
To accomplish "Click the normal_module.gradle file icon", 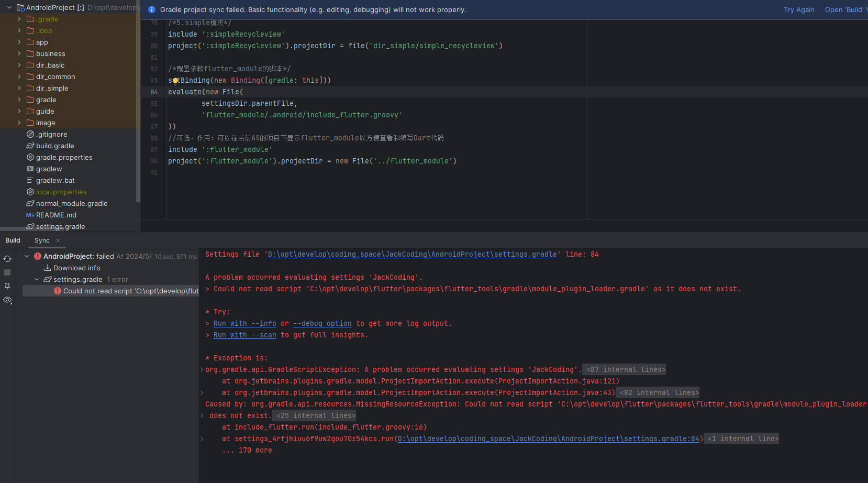I will pyautogui.click(x=30, y=203).
